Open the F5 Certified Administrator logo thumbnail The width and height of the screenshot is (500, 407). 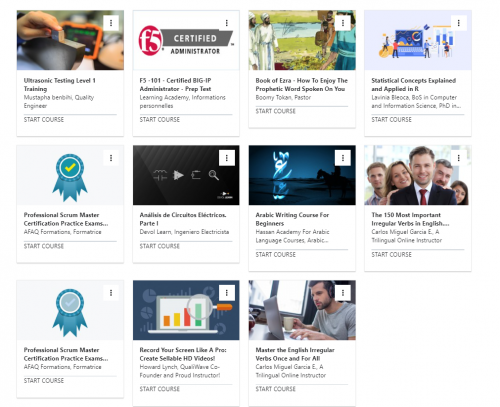pos(186,40)
